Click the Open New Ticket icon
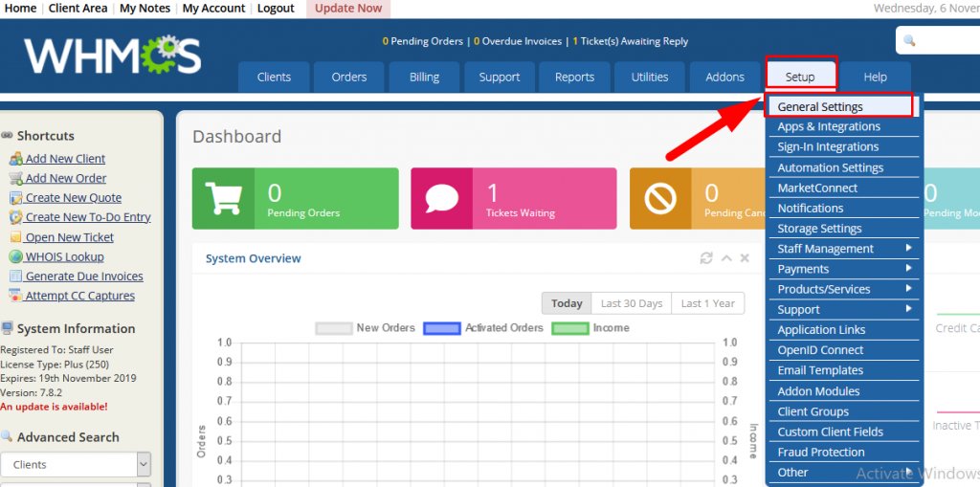The height and width of the screenshot is (487, 980). tap(15, 237)
